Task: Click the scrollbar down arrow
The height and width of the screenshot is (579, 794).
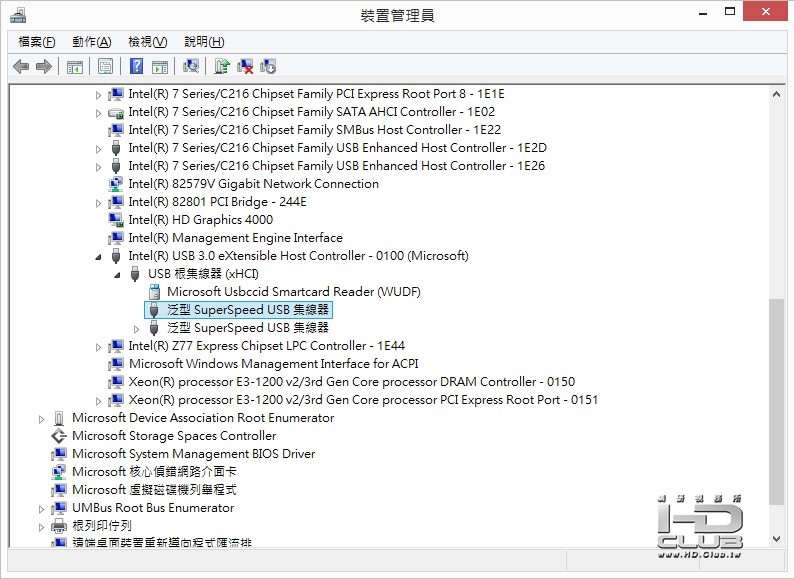Action: pyautogui.click(x=776, y=539)
